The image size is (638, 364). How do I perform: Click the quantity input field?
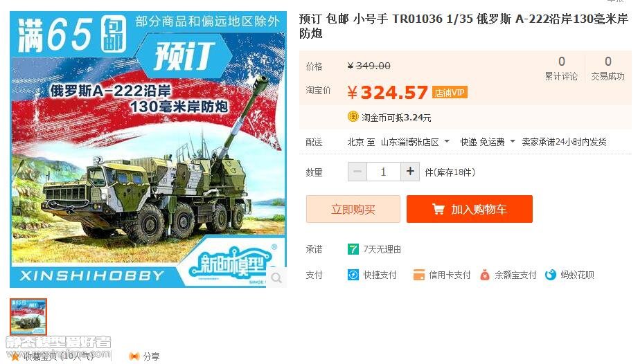384,172
